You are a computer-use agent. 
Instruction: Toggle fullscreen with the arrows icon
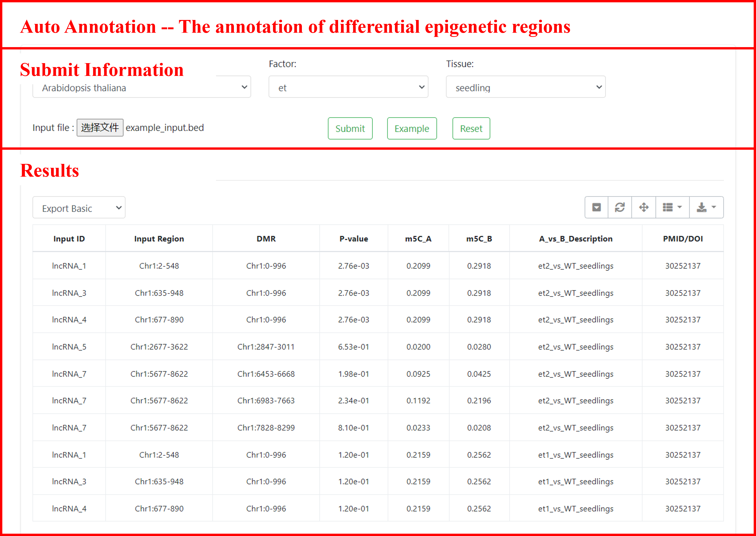[643, 207]
